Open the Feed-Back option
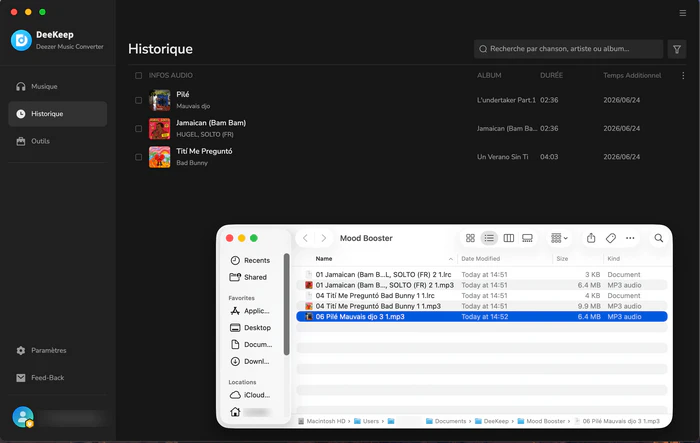The image size is (700, 443). [57, 378]
